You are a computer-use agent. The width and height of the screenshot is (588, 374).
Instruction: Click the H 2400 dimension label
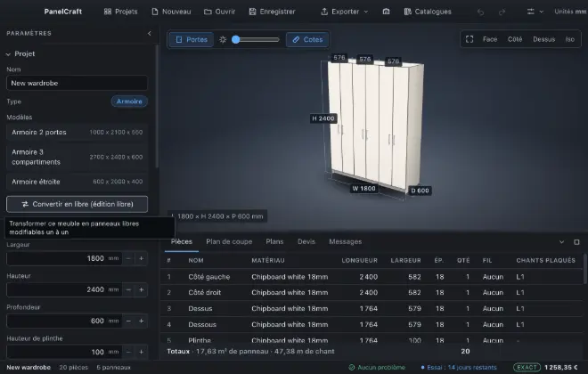click(x=323, y=118)
